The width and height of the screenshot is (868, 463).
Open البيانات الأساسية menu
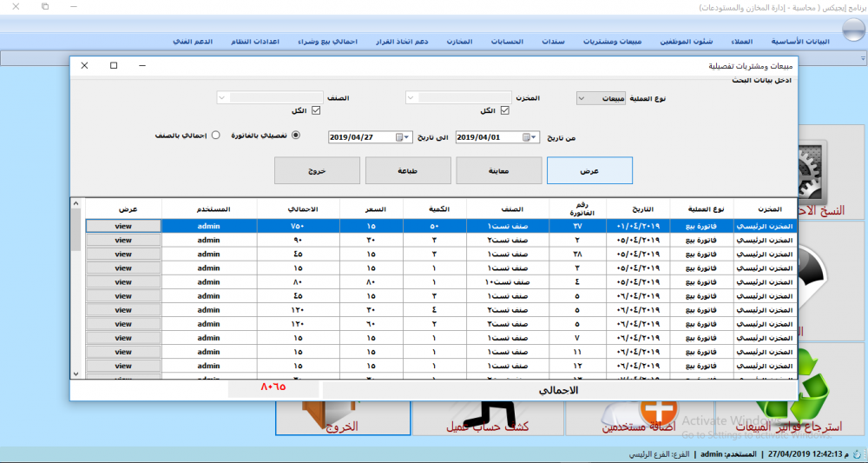point(800,42)
